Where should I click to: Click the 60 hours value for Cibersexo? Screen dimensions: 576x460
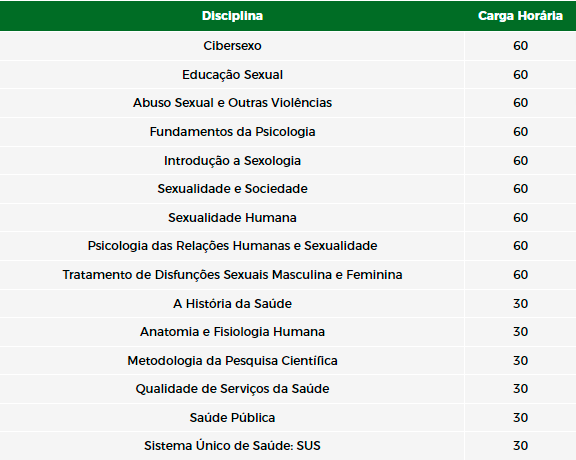tap(520, 46)
